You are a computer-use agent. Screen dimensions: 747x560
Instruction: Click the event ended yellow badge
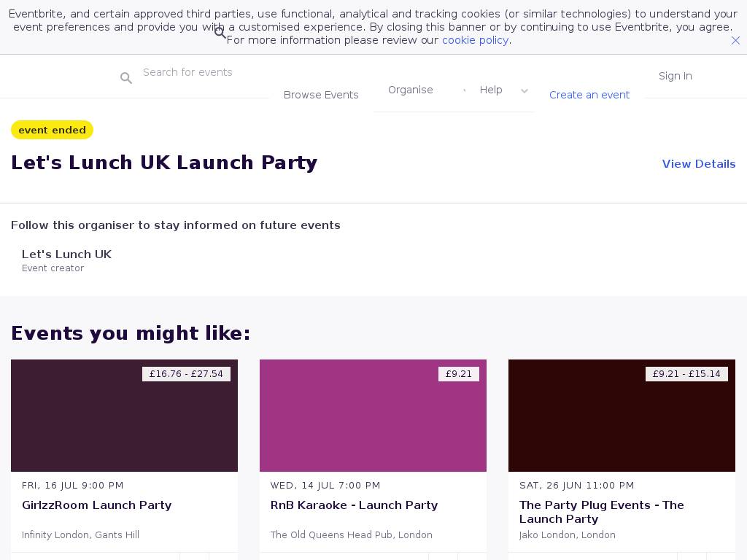tap(52, 130)
